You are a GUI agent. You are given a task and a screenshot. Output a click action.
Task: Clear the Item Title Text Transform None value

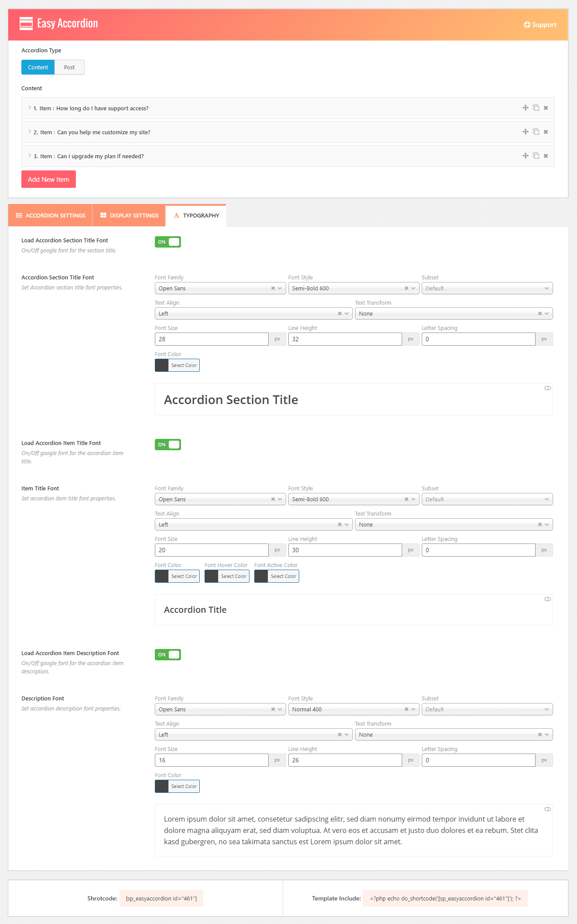pyautogui.click(x=540, y=524)
